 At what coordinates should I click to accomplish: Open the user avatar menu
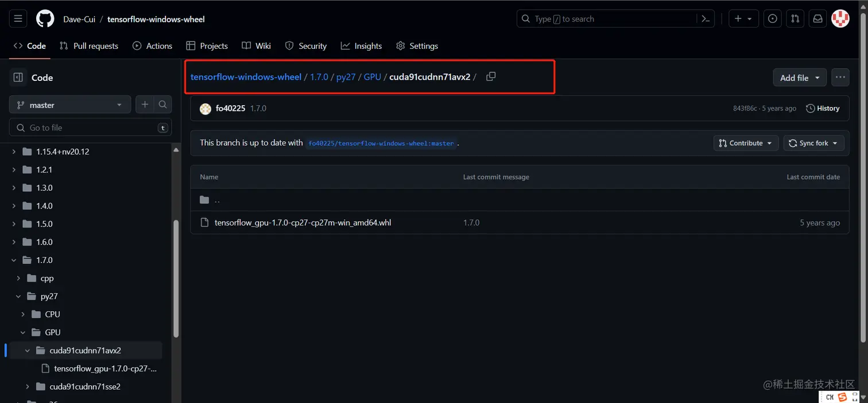coord(840,18)
